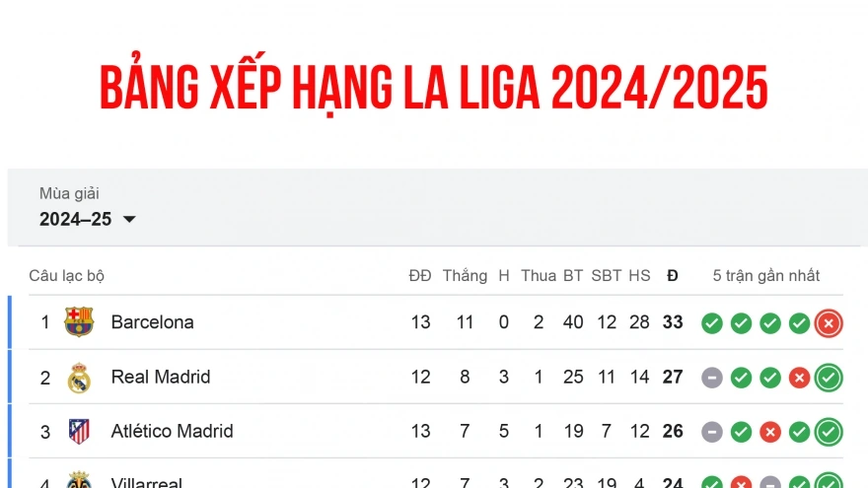Click the Atlético Madrid club crest
868x488 pixels.
(79, 432)
